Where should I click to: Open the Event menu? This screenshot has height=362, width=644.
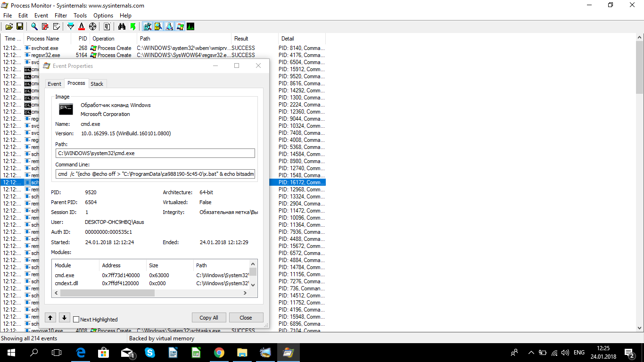tap(41, 16)
